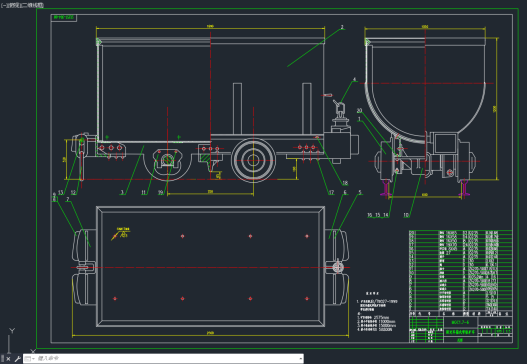The width and height of the screenshot is (527, 364).
Task: Select the 15000mm value in notes
Action: 387,325
